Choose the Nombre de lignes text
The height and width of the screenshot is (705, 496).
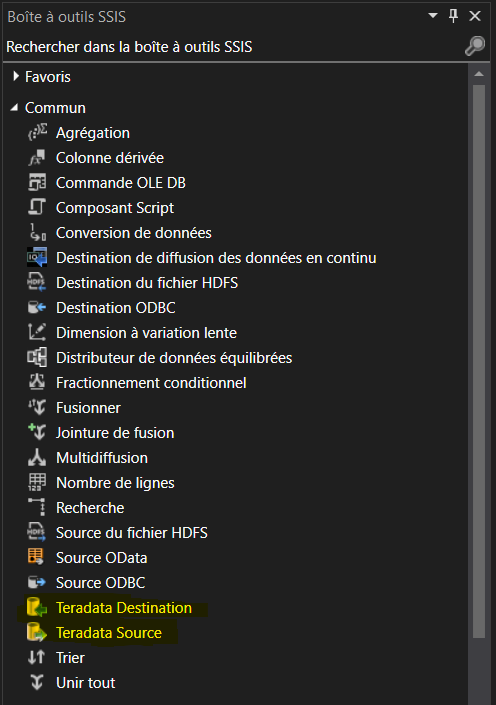[115, 483]
